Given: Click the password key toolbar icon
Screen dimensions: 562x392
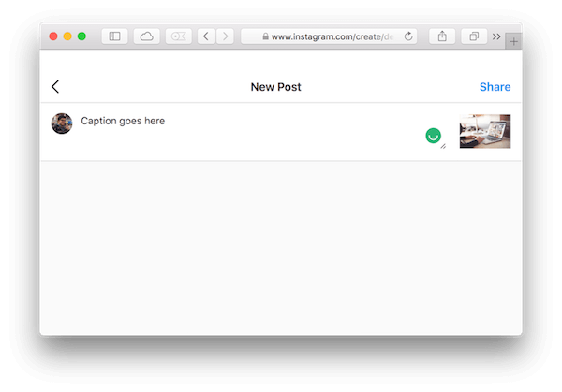Looking at the screenshot, I should pos(178,36).
